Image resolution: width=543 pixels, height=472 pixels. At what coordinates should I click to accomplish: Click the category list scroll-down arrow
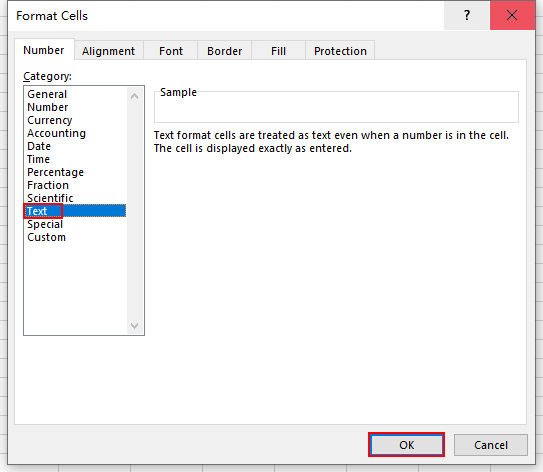[135, 326]
